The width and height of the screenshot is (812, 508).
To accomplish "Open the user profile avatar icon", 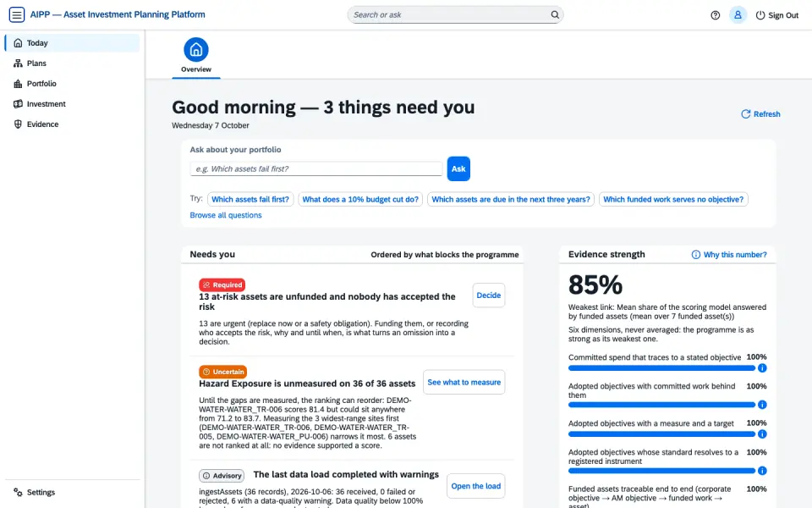I will 738,15.
